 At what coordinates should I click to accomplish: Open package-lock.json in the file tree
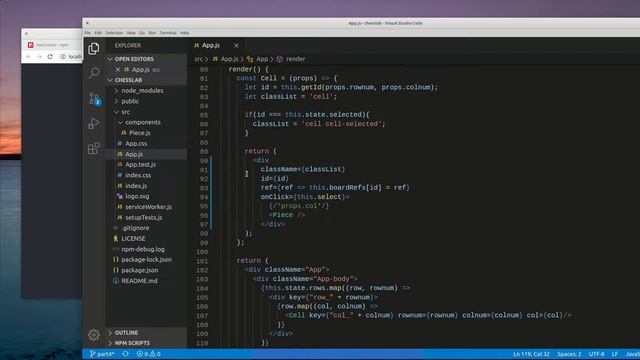click(146, 260)
